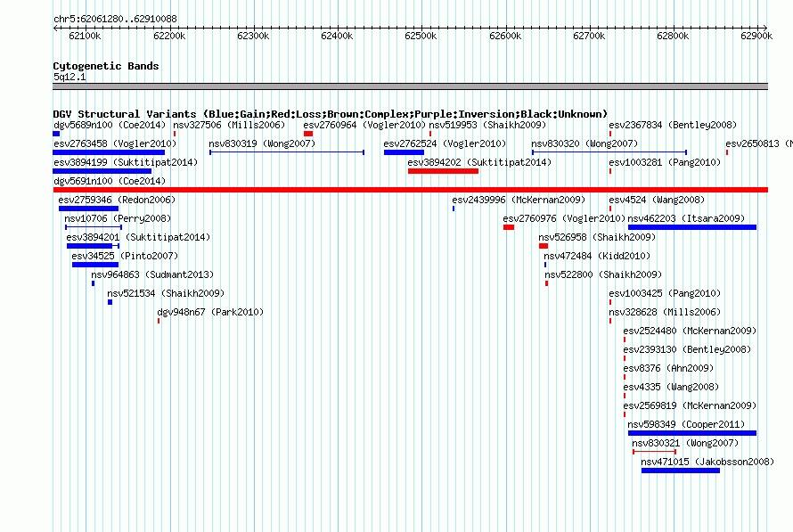Open esv3894201 (Suktitipat2014) label
The height and width of the screenshot is (532, 793).
[138, 237]
